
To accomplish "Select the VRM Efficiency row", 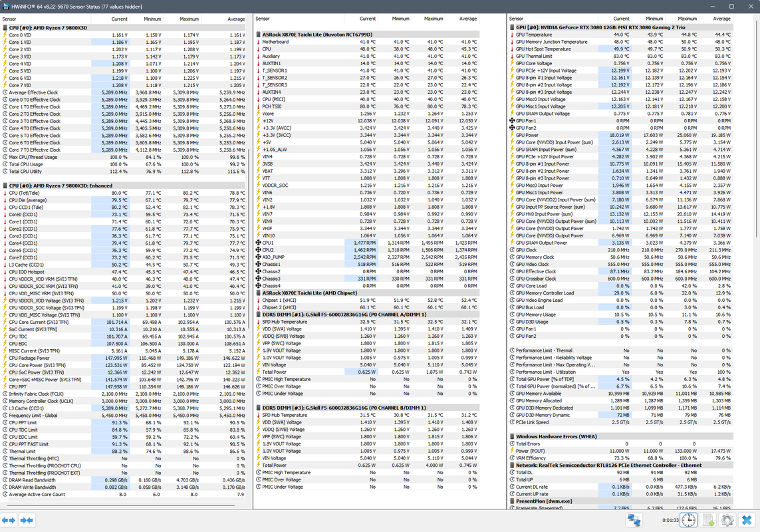I will pyautogui.click(x=621, y=458).
